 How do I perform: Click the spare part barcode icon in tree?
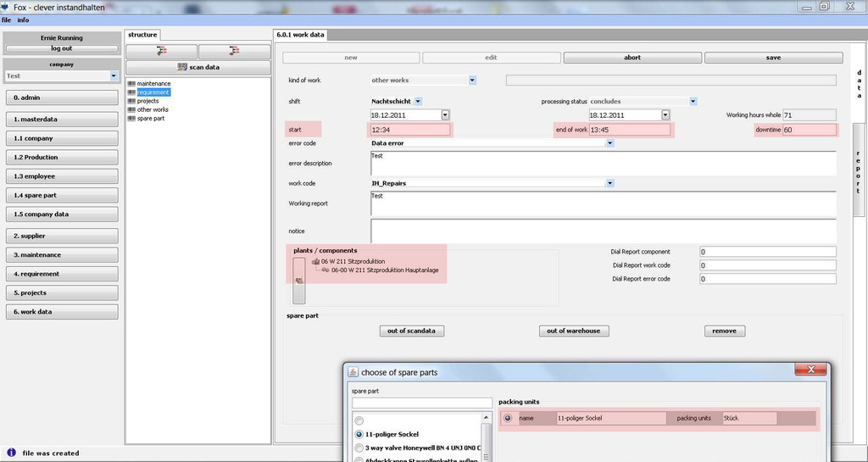(131, 118)
